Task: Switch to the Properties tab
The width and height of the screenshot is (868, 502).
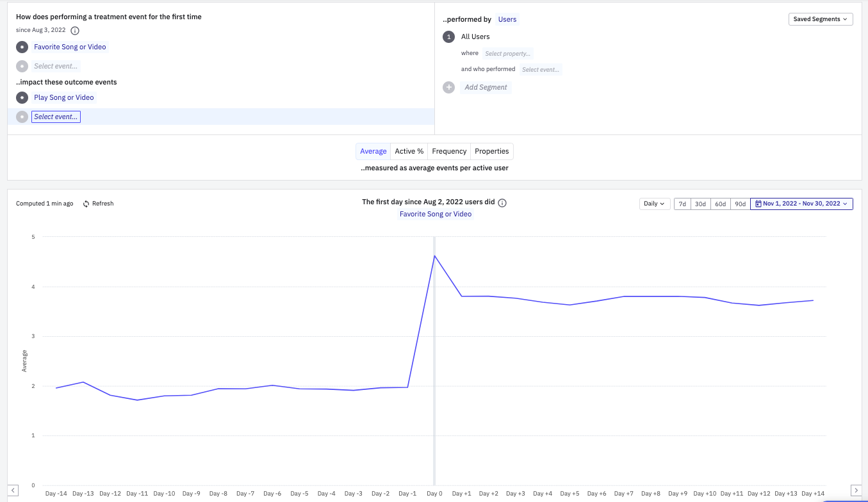Action: coord(492,152)
